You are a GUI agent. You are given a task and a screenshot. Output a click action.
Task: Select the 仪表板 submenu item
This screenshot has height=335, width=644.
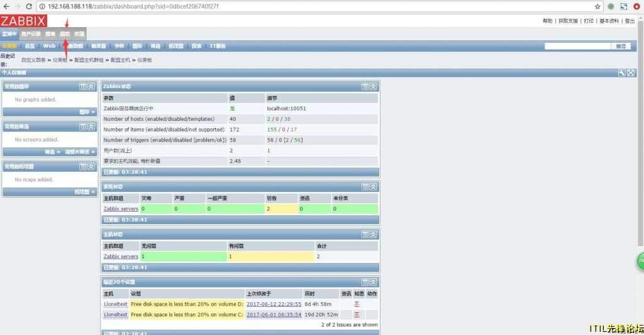9,46
